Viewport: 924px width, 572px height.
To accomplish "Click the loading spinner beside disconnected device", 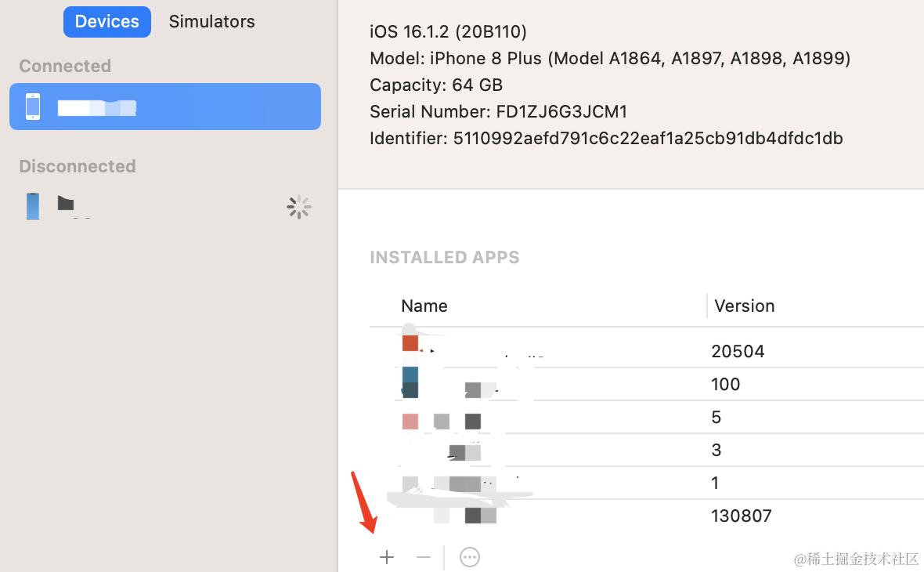I will point(298,207).
